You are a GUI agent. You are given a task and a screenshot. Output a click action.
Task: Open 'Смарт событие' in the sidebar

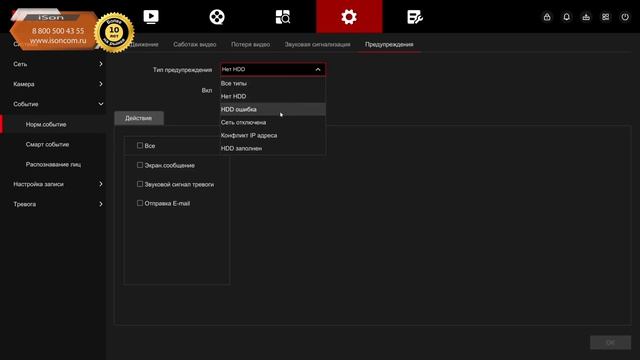pos(54,144)
